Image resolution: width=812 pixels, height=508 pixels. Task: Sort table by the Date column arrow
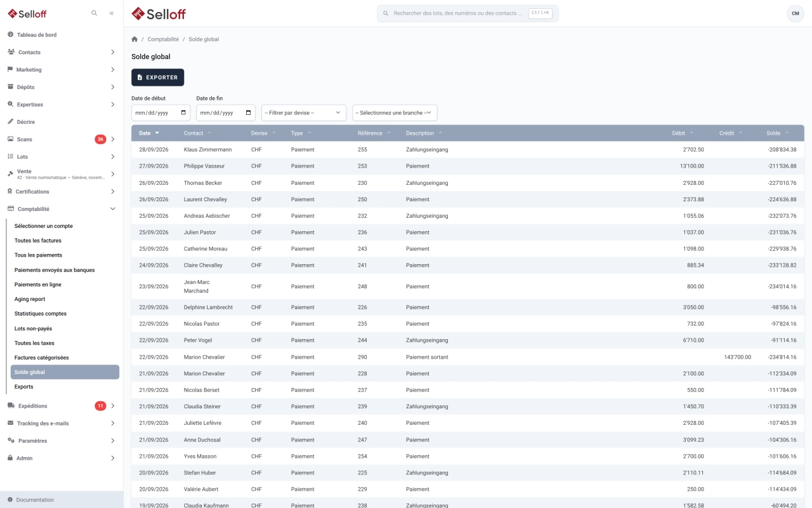[x=157, y=133]
